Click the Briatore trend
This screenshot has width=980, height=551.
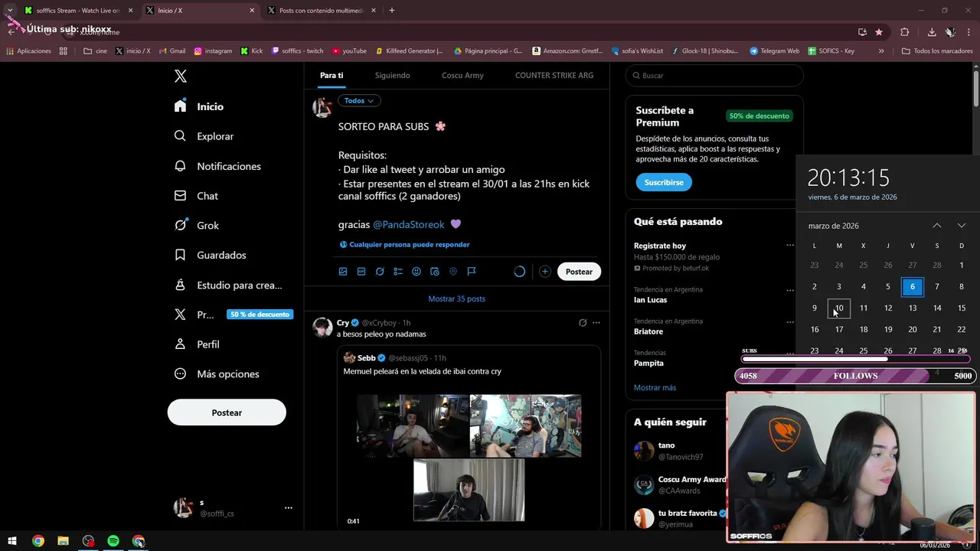648,332
